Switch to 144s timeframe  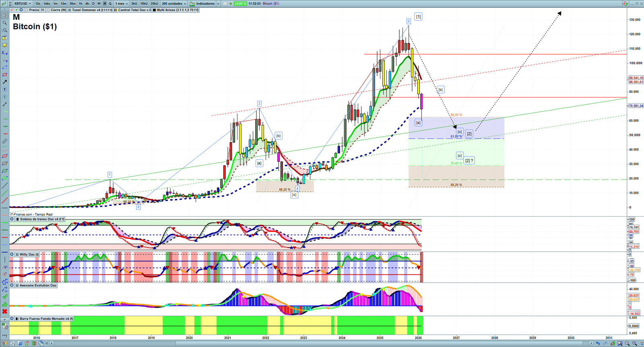click(x=47, y=4)
